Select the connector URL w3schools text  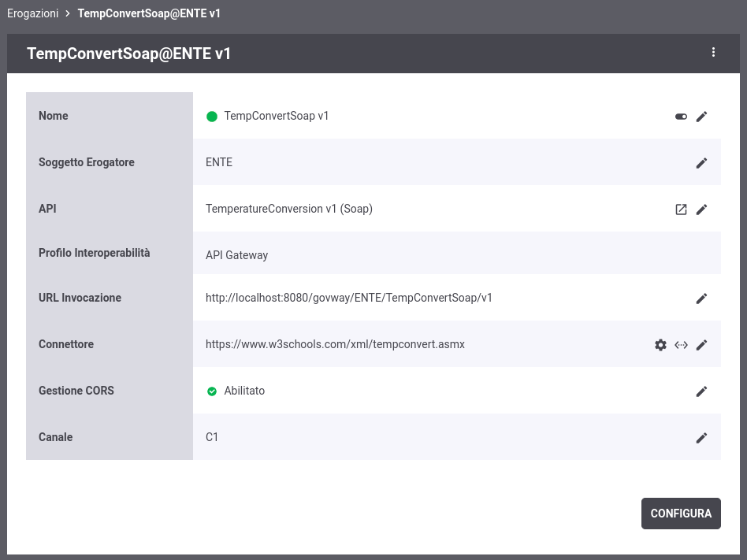335,344
